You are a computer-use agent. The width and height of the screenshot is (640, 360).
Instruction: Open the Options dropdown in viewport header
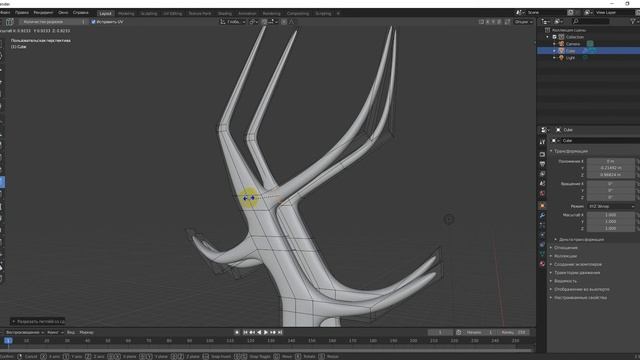(x=523, y=22)
